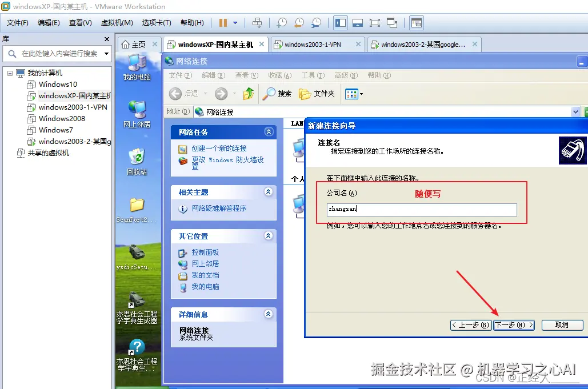
Task: Take a snapshot with the snapshot clock icon
Action: pyautogui.click(x=281, y=23)
